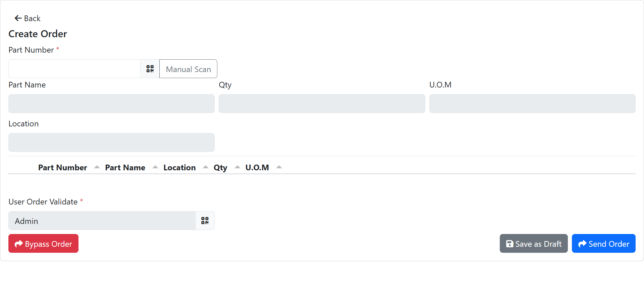Click the blue Send Order button

603,243
